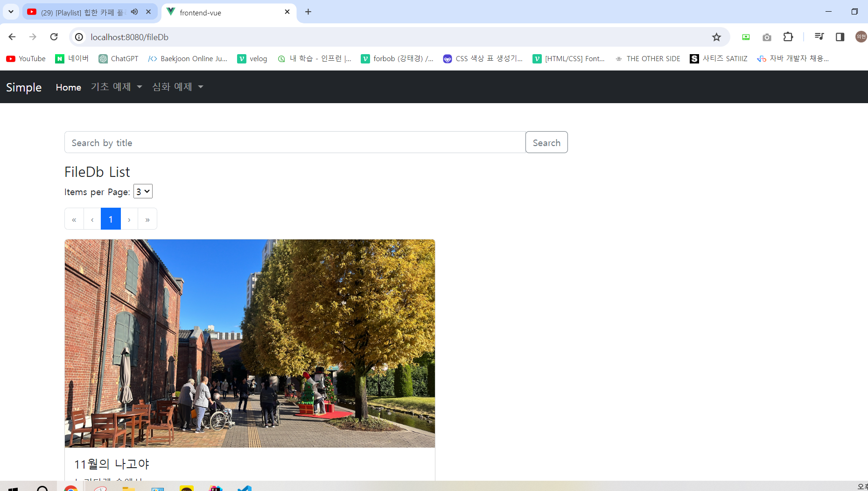Click the Search button
This screenshot has height=491, width=868.
(x=546, y=142)
